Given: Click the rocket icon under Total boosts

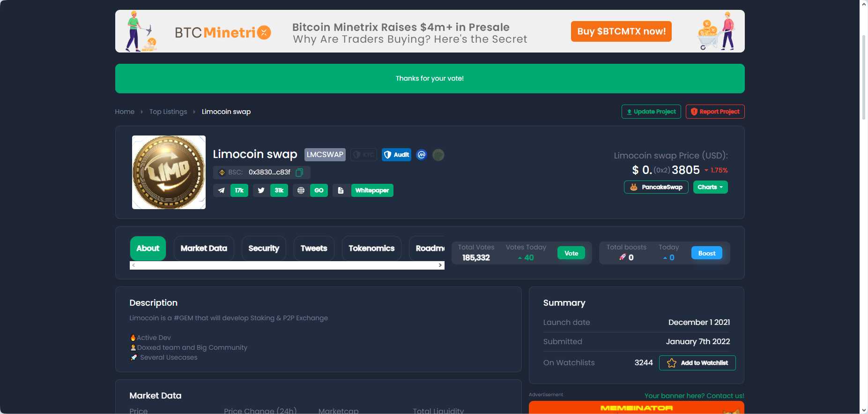Looking at the screenshot, I should [x=623, y=257].
